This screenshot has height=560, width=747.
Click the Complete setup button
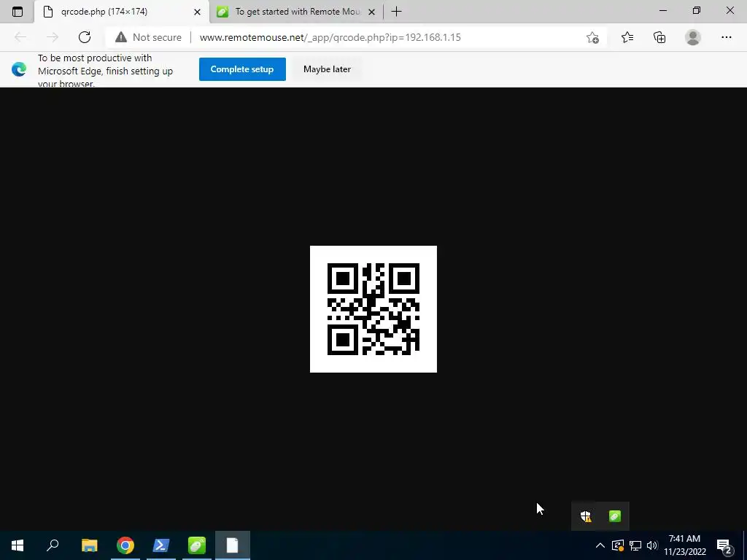point(242,69)
